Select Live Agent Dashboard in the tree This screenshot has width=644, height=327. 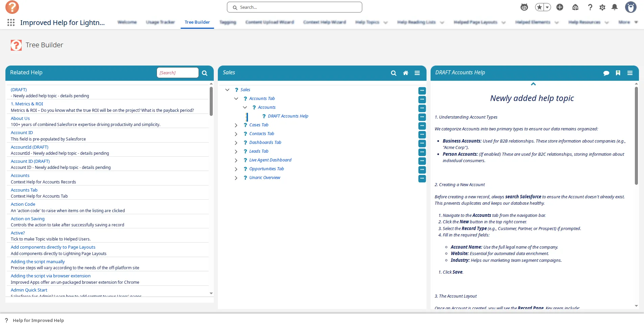click(270, 160)
